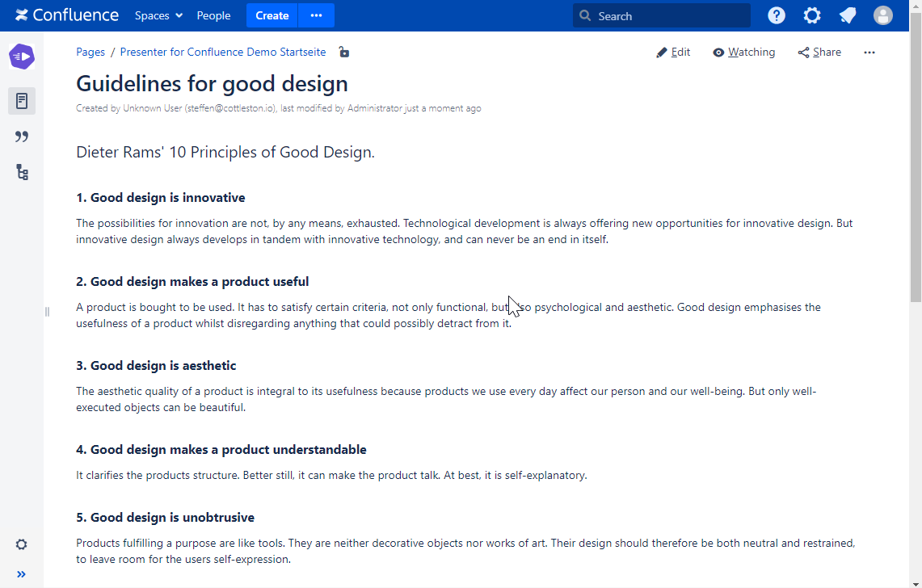Open the more actions ellipsis near Share
Viewport: 922px width, 588px height.
tap(869, 52)
